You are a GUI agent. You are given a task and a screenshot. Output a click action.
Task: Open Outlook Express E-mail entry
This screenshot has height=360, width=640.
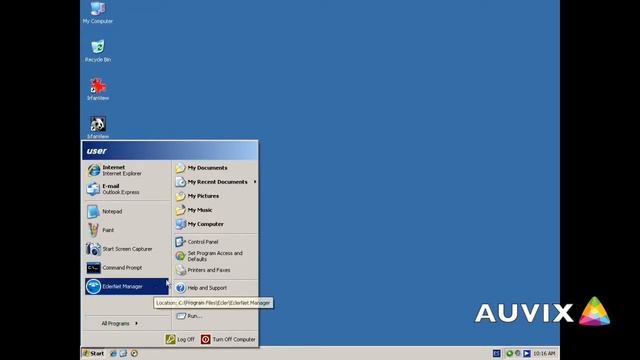(127, 189)
